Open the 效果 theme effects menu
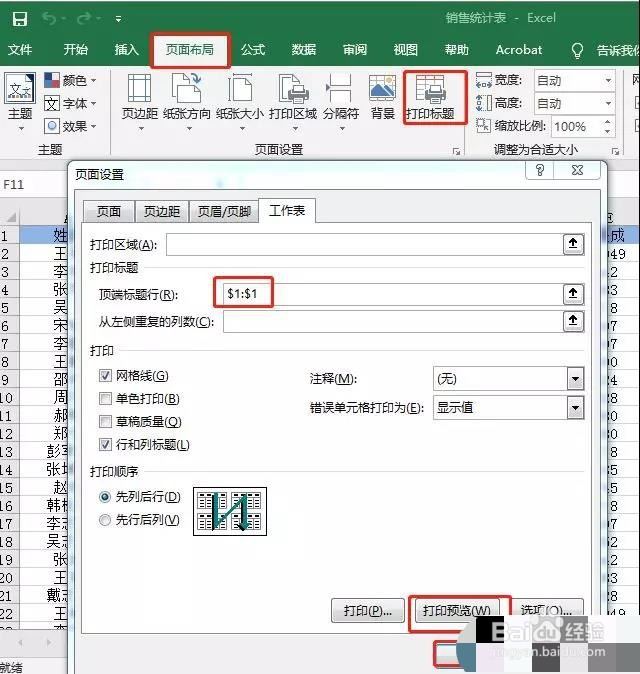This screenshot has width=640, height=674. pyautogui.click(x=70, y=126)
